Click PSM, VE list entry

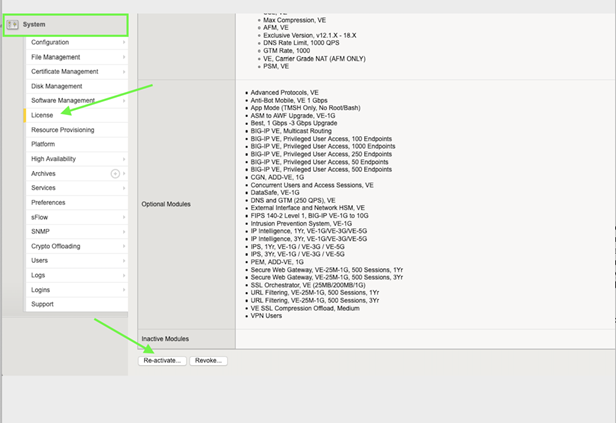coord(276,66)
